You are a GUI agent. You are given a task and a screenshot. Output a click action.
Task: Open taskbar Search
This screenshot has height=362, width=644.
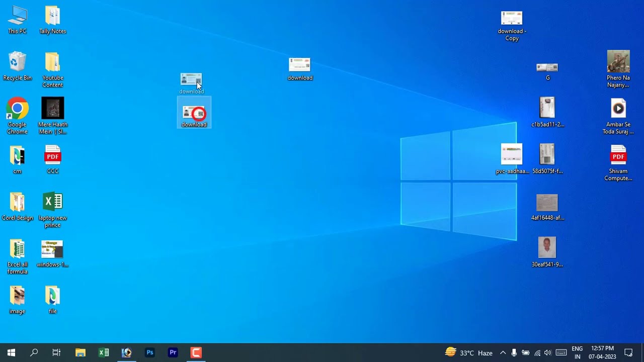click(34, 352)
